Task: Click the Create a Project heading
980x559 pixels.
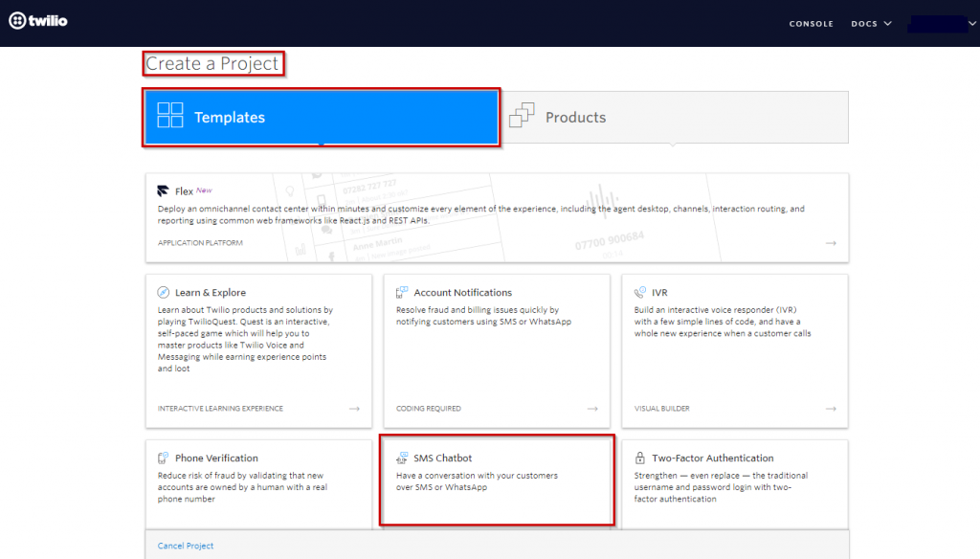Action: click(x=212, y=63)
